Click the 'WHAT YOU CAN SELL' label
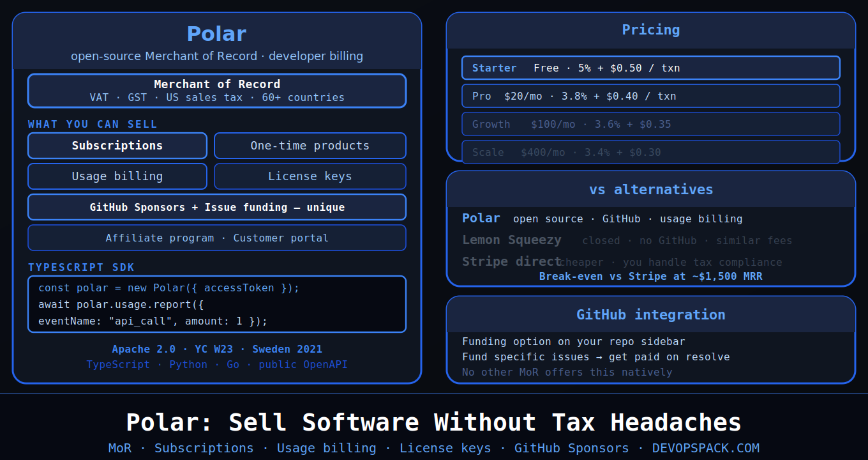This screenshot has height=460, width=868. (93, 124)
